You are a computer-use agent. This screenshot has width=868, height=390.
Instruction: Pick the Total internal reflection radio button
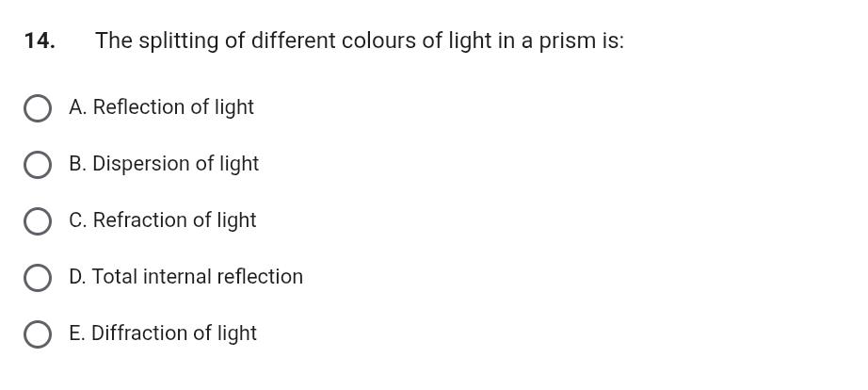pyautogui.click(x=38, y=278)
